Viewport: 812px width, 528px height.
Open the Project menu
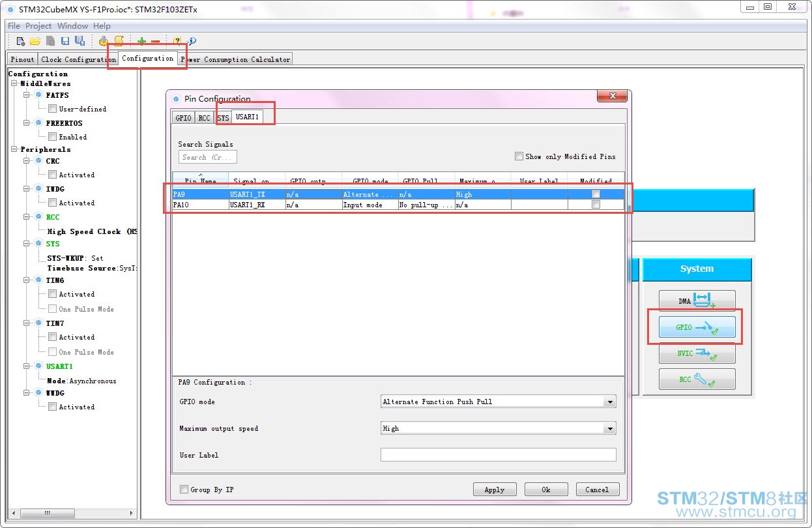38,26
